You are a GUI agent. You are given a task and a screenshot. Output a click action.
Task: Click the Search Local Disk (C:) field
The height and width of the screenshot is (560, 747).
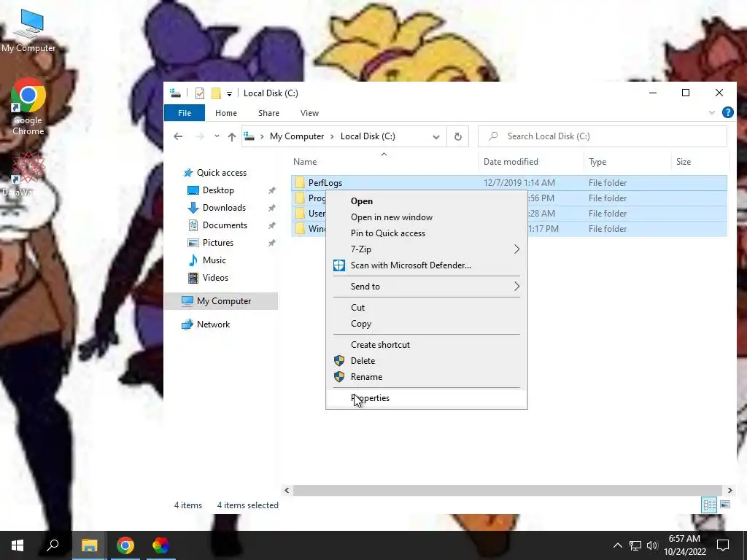tap(603, 136)
